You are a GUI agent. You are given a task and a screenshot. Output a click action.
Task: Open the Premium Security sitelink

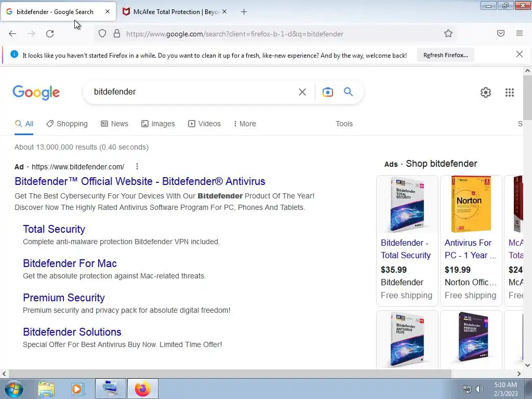pos(64,298)
